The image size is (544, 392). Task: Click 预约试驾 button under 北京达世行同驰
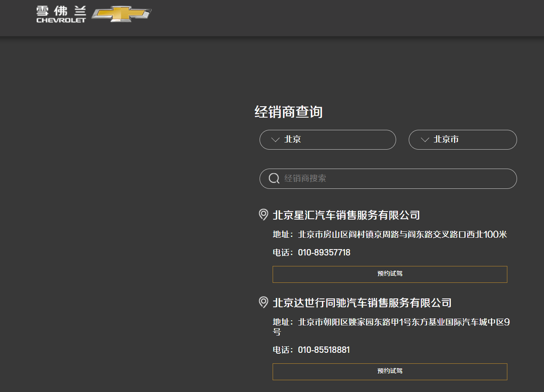[x=390, y=371]
